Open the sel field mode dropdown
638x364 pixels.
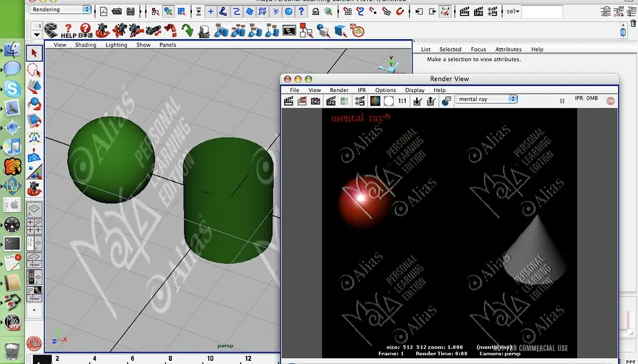tap(513, 11)
